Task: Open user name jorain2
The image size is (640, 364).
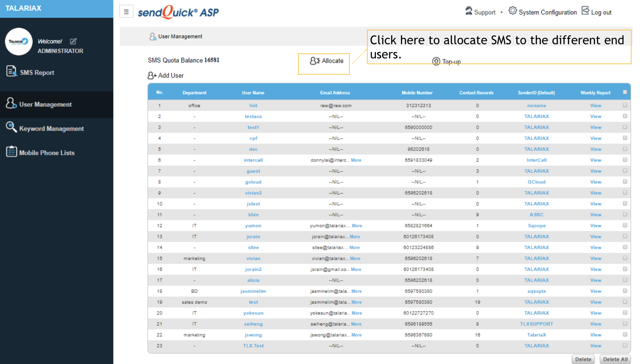Action: click(x=253, y=269)
